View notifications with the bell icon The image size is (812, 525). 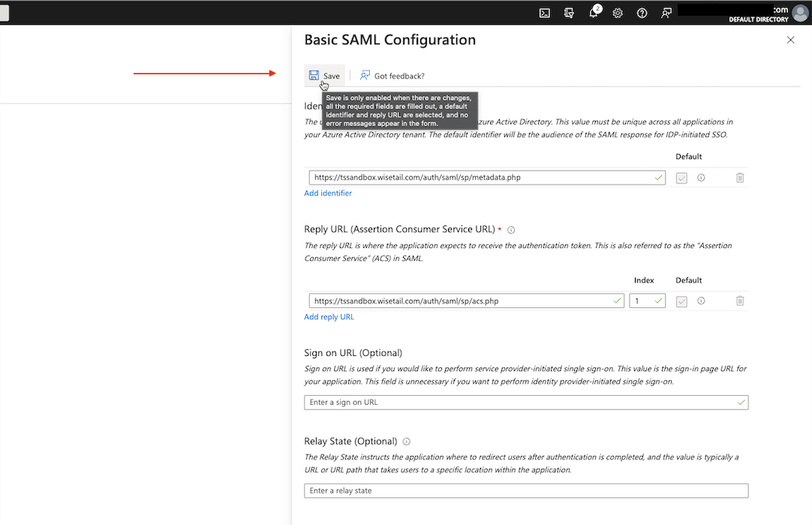(x=594, y=13)
